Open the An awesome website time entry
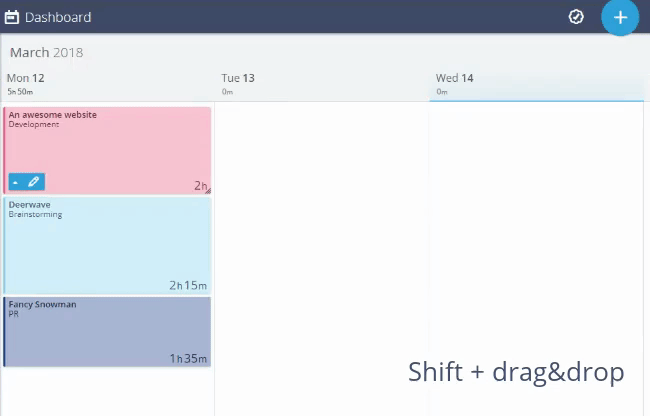The image size is (650, 416). point(107,150)
